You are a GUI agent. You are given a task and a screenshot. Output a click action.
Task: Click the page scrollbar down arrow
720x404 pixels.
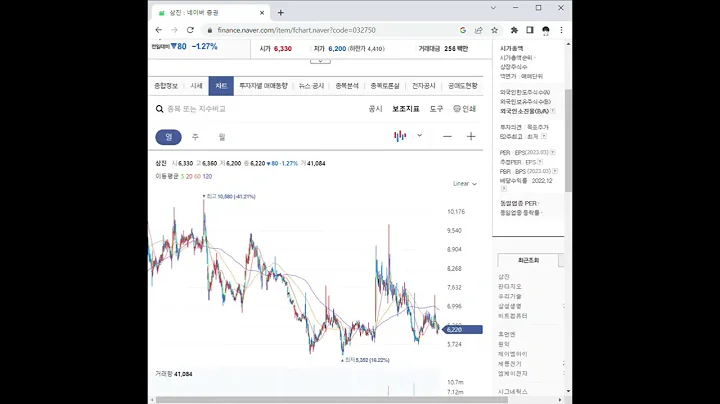click(568, 391)
